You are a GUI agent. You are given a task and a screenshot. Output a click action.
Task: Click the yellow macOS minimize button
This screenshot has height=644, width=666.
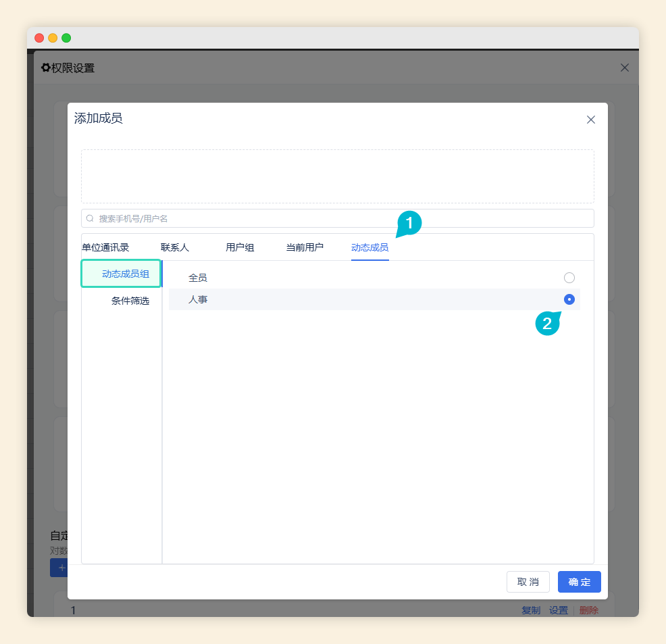(53, 38)
